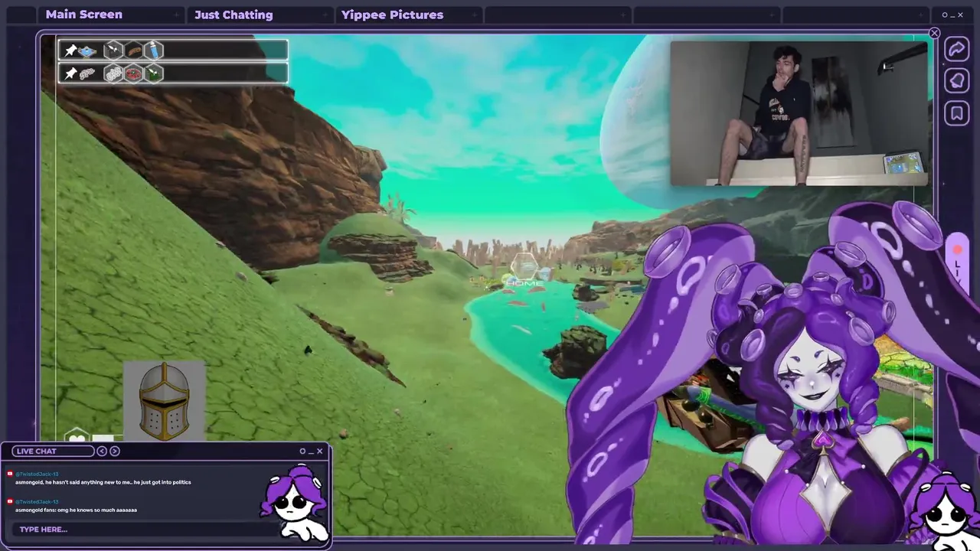Select the hexagon with brown log icon
Viewport: 980px width, 551px height.
coord(134,51)
